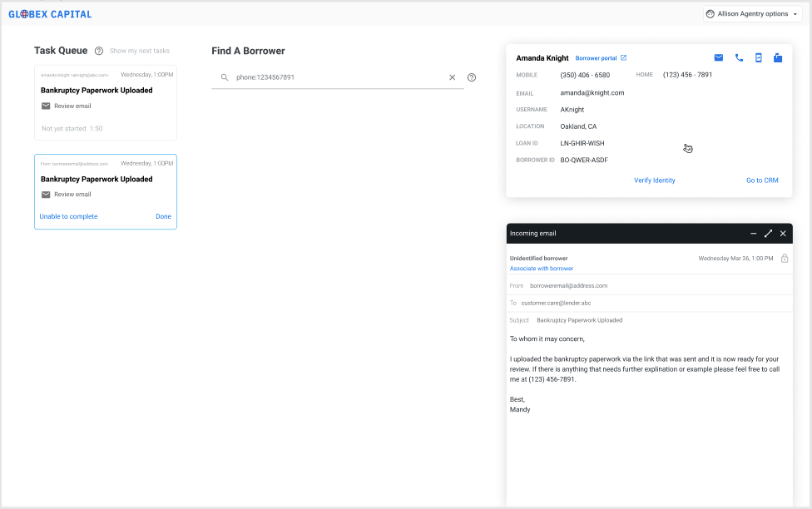Click the Verify Identity link
This screenshot has width=812, height=509.
tap(654, 180)
